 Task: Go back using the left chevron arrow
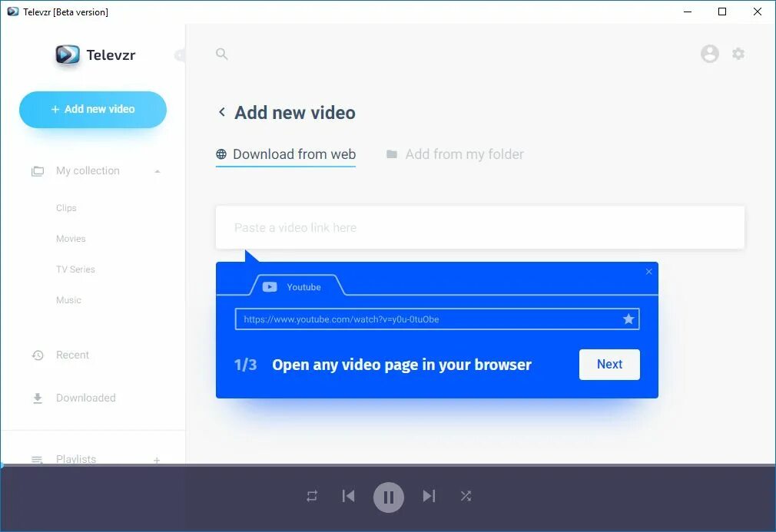click(221, 112)
